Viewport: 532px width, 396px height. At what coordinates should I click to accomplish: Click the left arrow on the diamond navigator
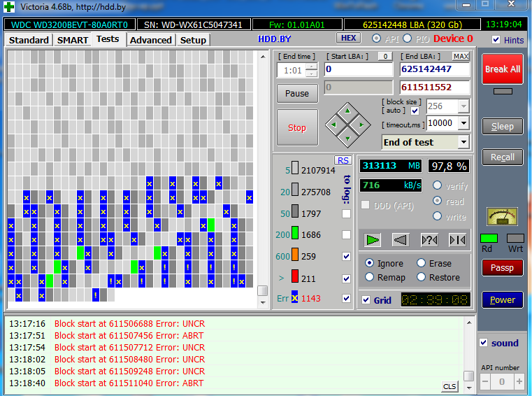(333, 125)
